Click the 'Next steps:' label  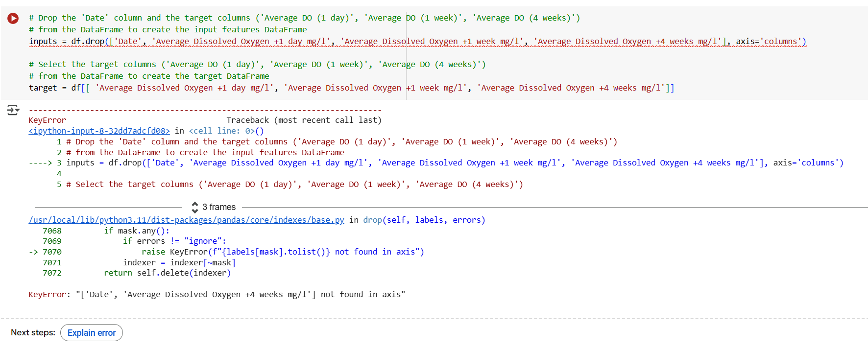pyautogui.click(x=33, y=333)
